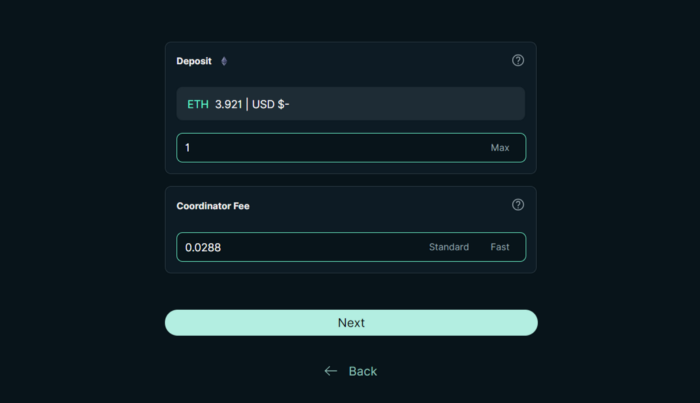Click the Coordinator Fee section heading
Screen dimensions: 700x403
(213, 206)
